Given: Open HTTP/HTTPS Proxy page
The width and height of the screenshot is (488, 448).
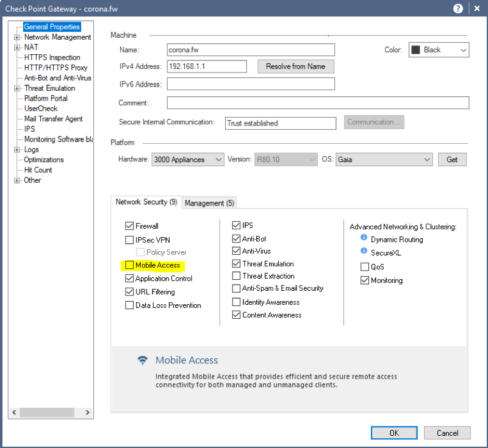Looking at the screenshot, I should pyautogui.click(x=56, y=68).
